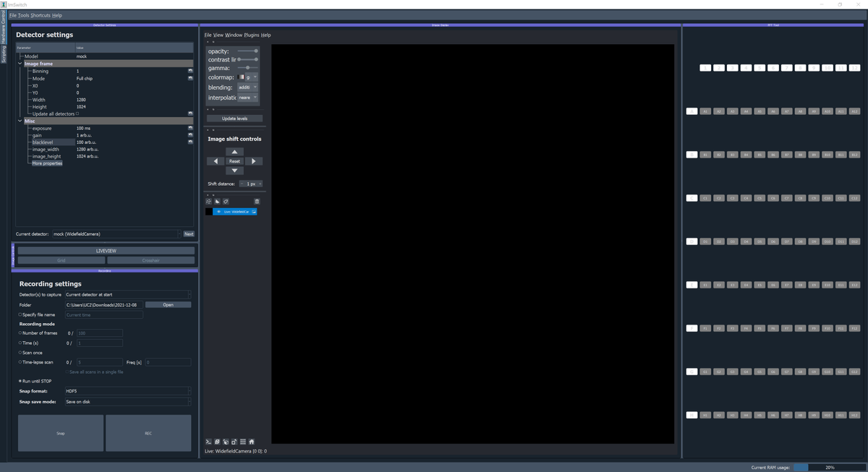The height and width of the screenshot is (472, 868).
Task: Click the Freq [s] input field
Action: tap(166, 362)
